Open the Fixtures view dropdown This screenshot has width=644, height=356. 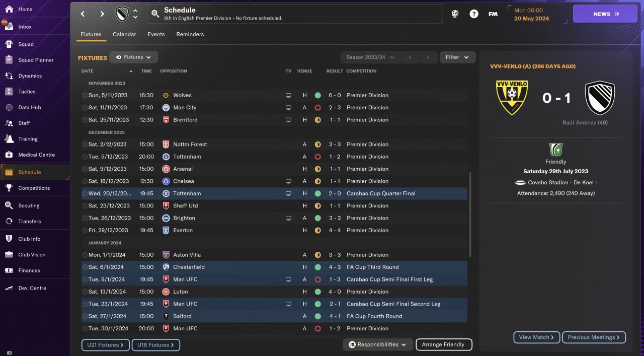coord(133,57)
